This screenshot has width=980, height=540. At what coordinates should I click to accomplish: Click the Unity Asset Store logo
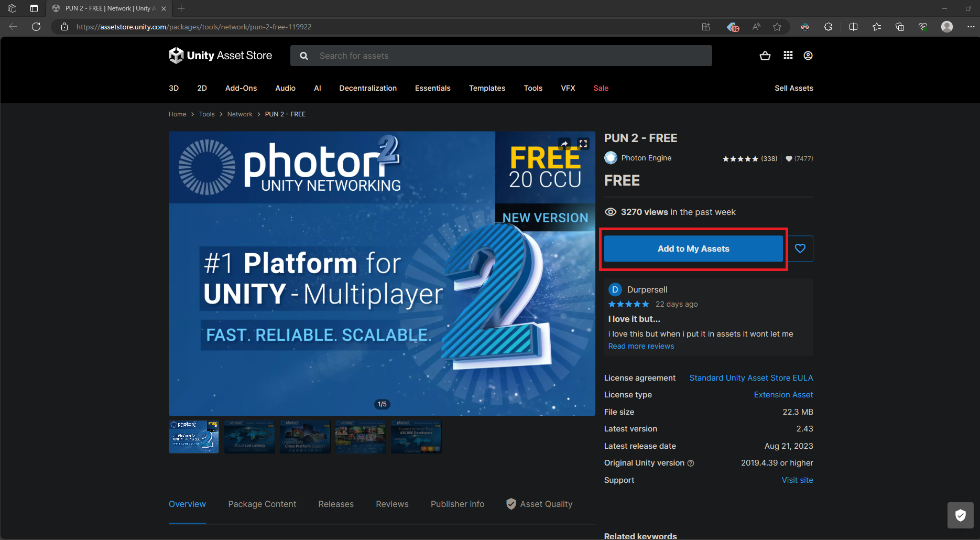pos(220,55)
